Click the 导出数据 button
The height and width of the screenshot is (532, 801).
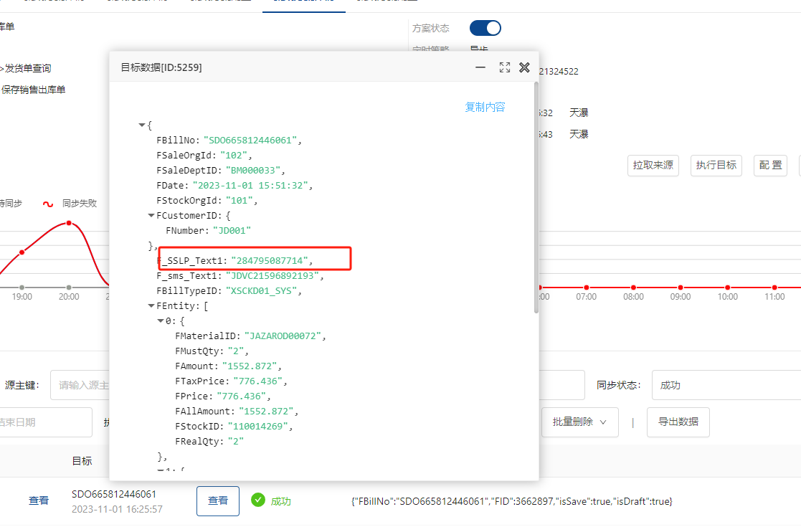[678, 422]
